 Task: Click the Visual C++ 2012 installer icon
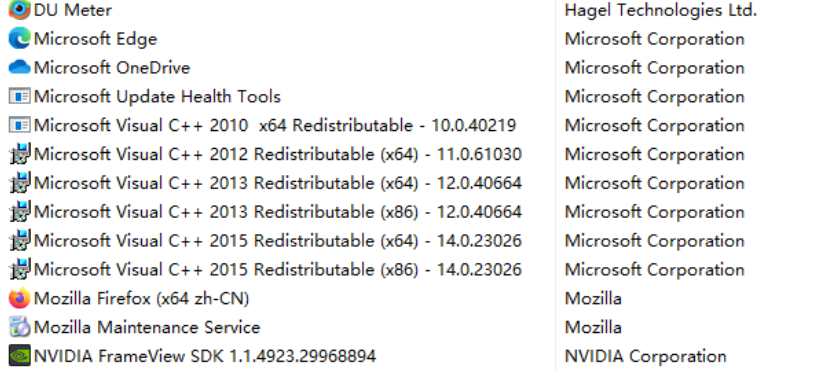(x=19, y=154)
